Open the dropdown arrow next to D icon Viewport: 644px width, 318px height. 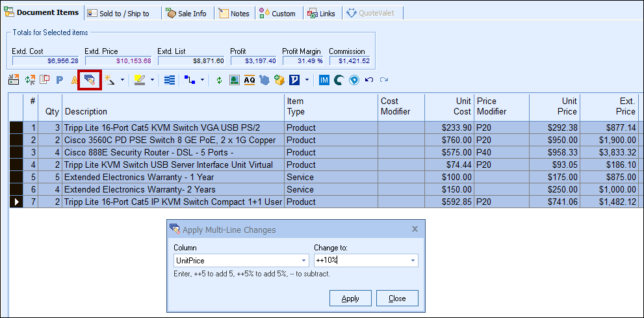point(307,80)
